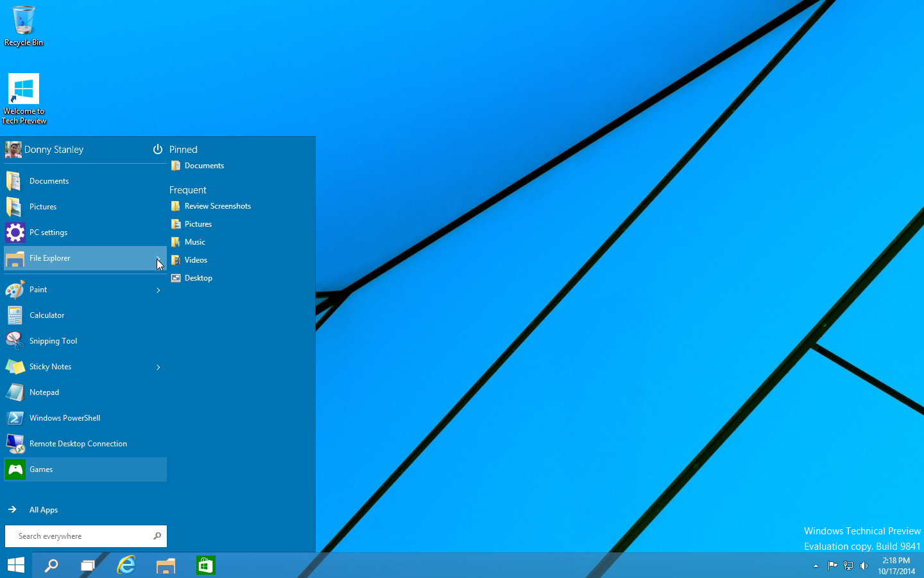This screenshot has height=578, width=924.
Task: Open Welcome to Tech Preview shortcut
Action: tap(24, 98)
